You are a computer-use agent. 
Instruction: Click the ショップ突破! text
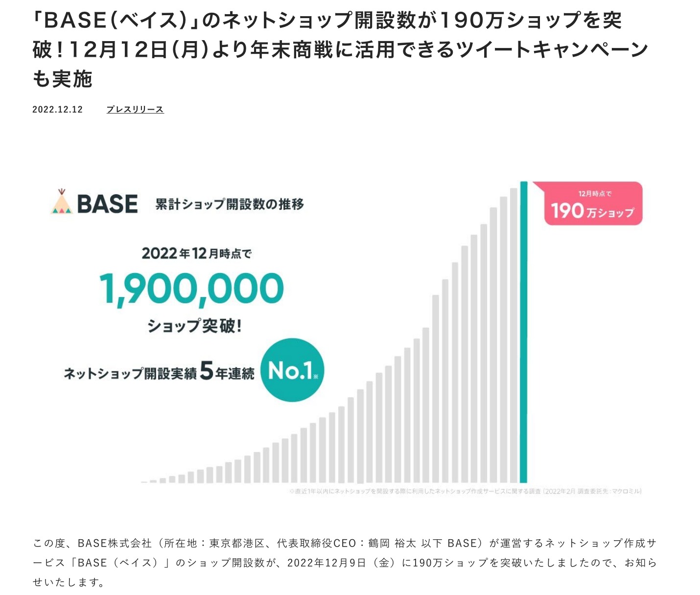(x=195, y=325)
